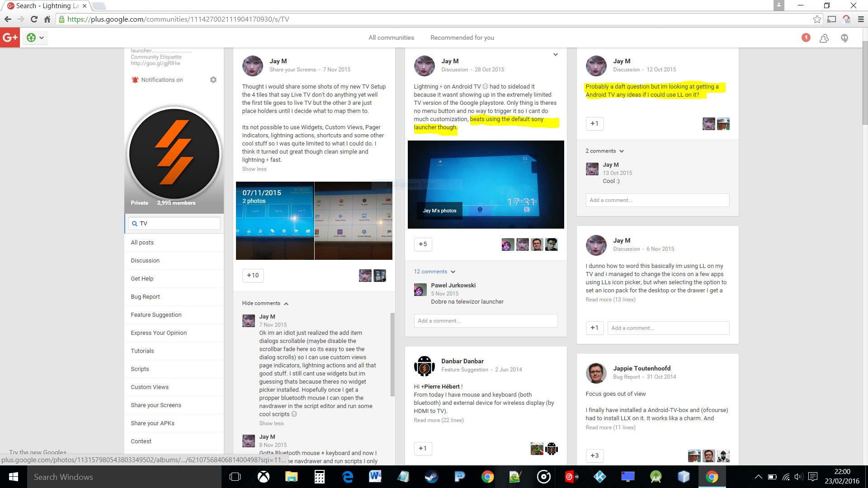This screenshot has width=868, height=488.
Task: Switch to Recommended for you tab
Action: (x=462, y=38)
